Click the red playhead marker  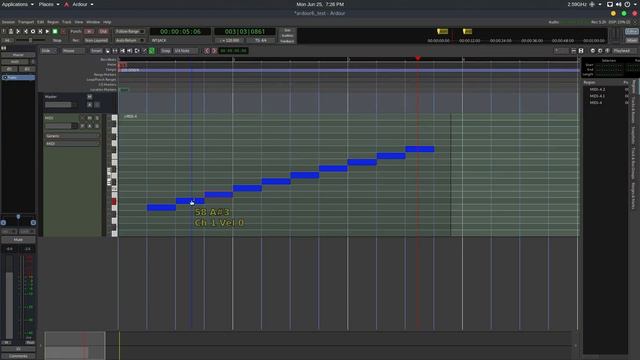[x=418, y=58]
